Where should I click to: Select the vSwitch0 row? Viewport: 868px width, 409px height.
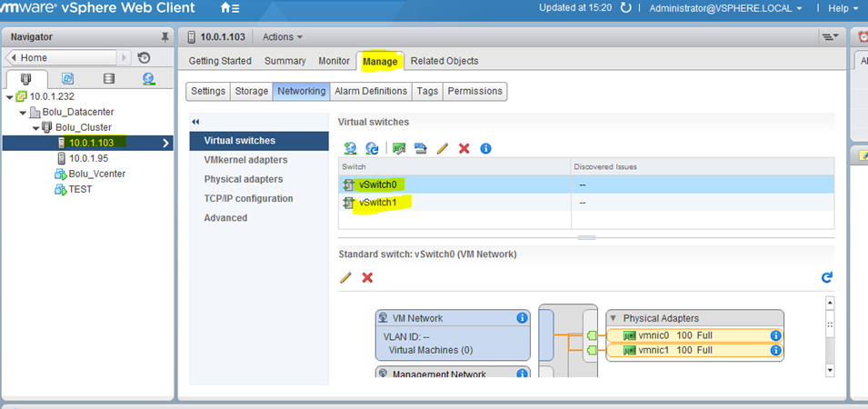tap(586, 185)
